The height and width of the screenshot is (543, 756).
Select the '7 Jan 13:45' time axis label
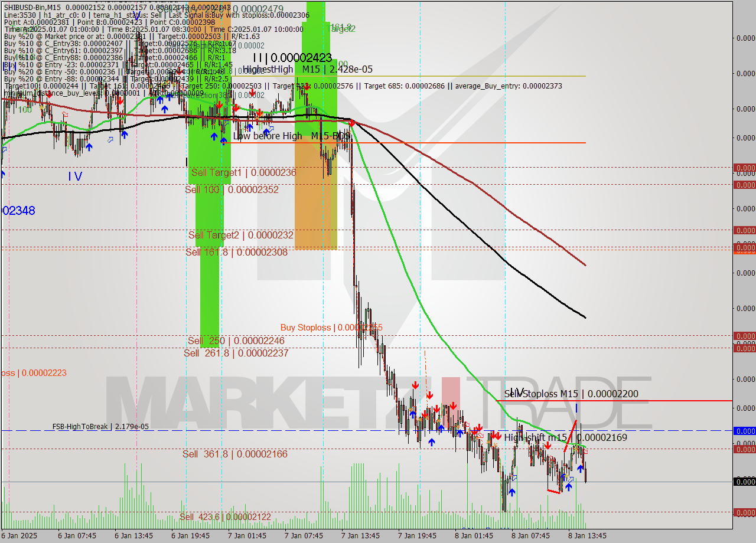360,536
